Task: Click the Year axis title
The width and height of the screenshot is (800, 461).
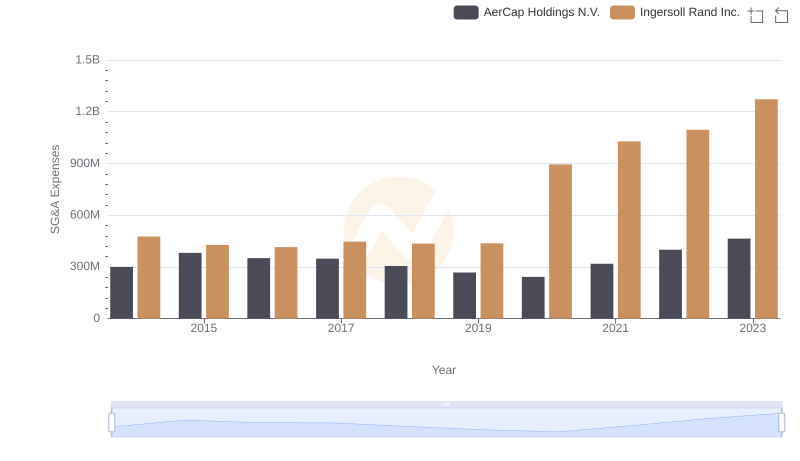Action: [444, 370]
